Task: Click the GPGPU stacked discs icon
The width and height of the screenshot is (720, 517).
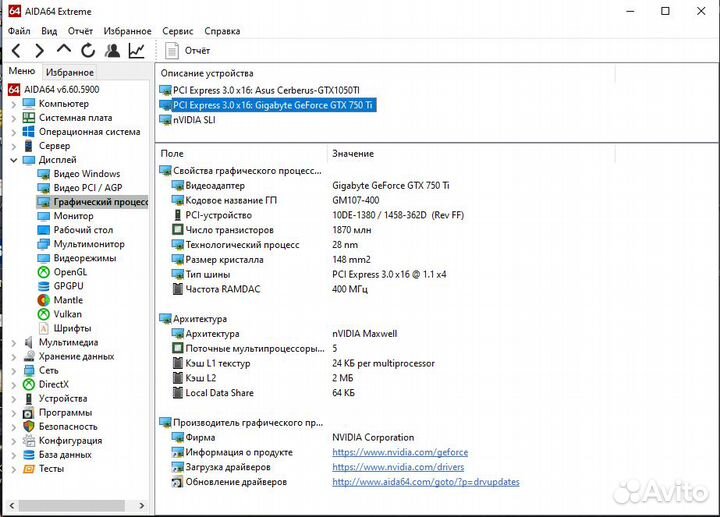Action: [44, 286]
